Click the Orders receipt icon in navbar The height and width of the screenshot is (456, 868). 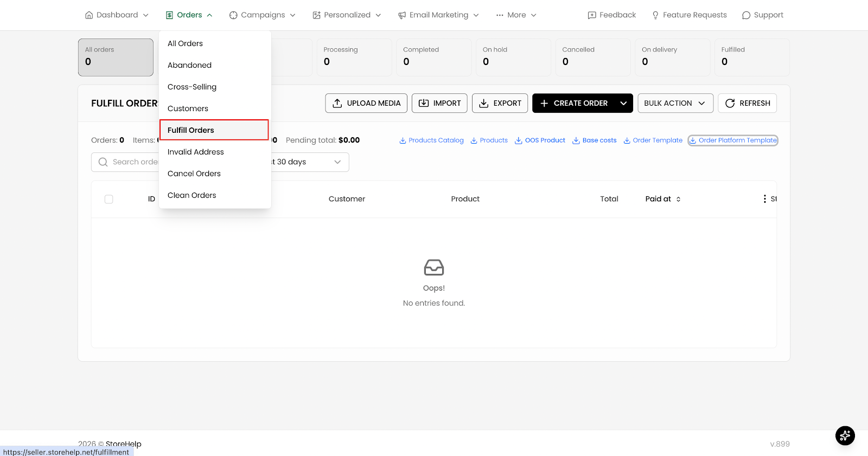(169, 15)
